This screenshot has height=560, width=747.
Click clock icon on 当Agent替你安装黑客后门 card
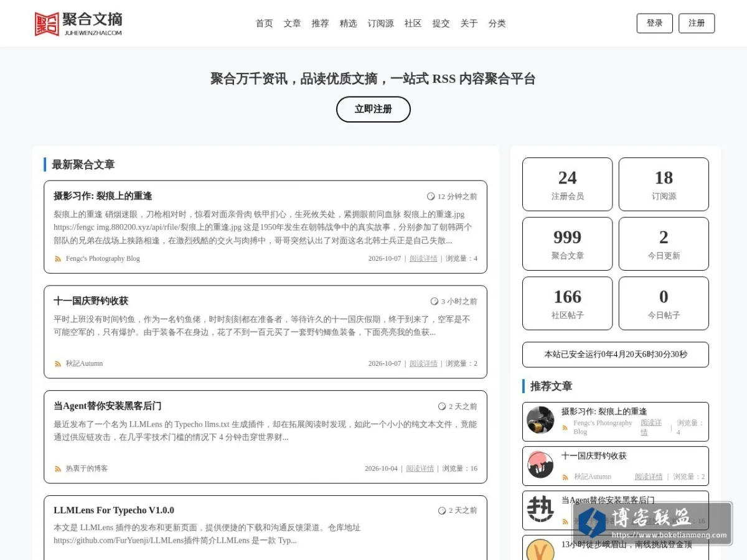[x=442, y=406]
